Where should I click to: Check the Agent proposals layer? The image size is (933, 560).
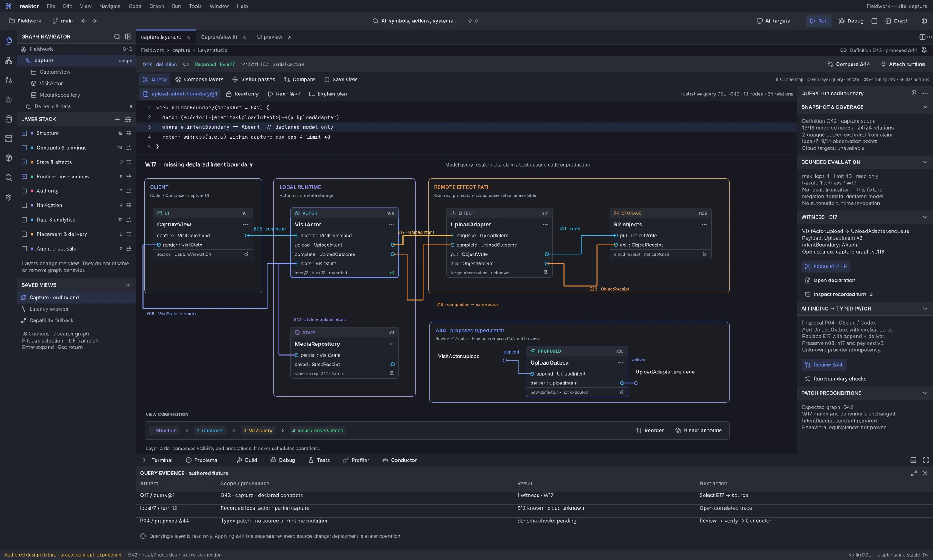[x=24, y=248]
